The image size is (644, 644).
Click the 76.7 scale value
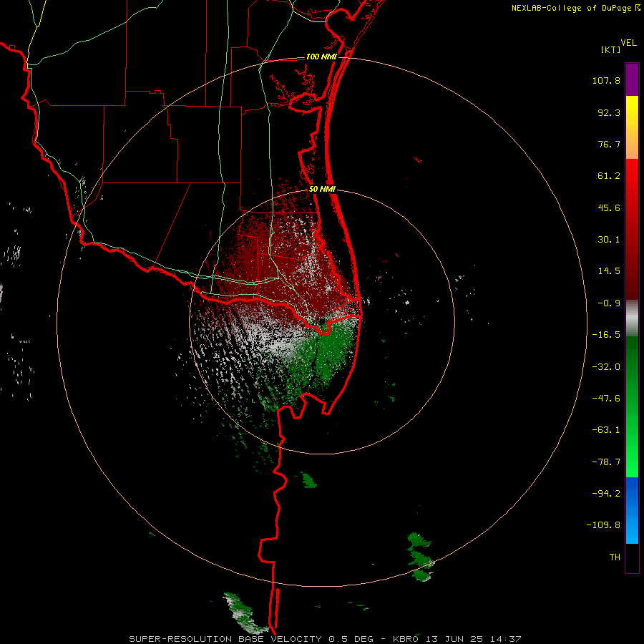[609, 144]
